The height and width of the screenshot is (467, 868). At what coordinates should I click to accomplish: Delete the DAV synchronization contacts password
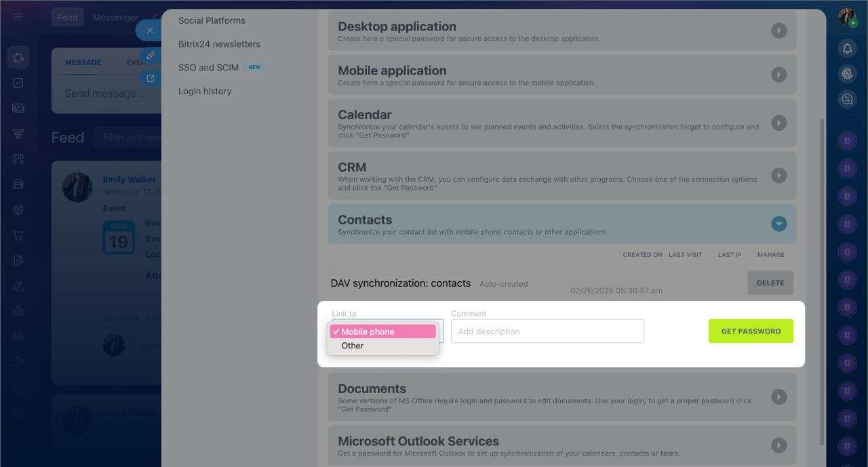[x=770, y=283]
